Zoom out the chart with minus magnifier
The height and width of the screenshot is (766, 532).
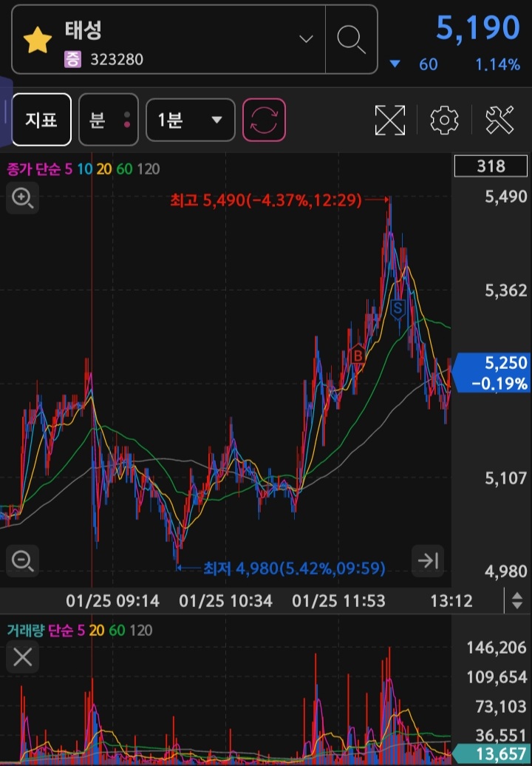pos(22,560)
